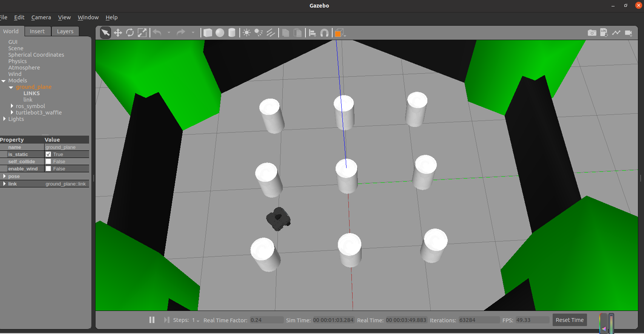644x334 pixels.
Task: Toggle the is_static checkbox
Action: click(x=48, y=154)
